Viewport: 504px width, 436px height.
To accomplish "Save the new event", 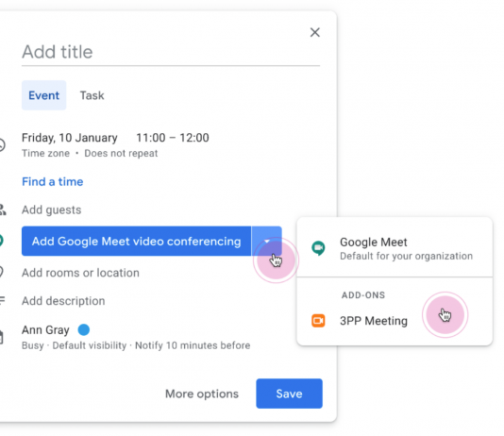I will (x=290, y=394).
